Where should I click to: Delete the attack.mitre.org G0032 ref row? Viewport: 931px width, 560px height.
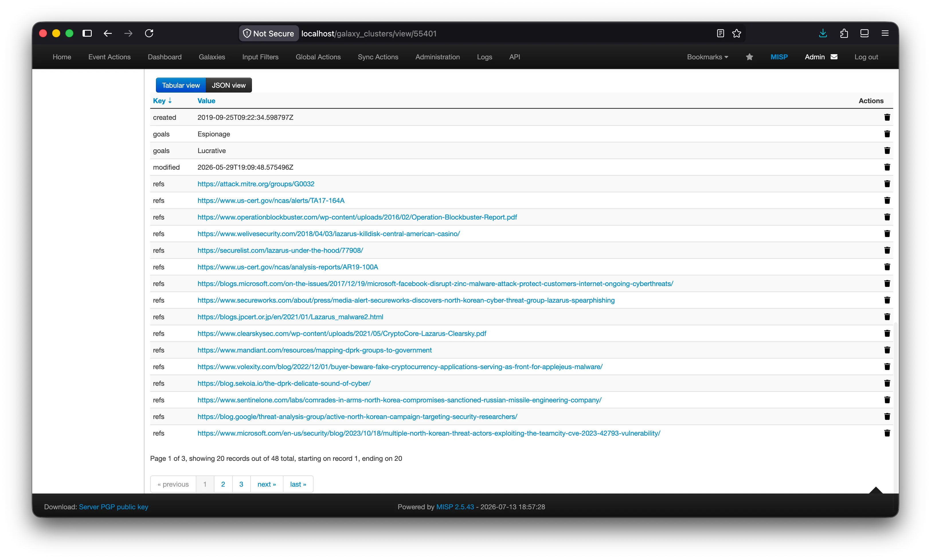[x=887, y=184]
